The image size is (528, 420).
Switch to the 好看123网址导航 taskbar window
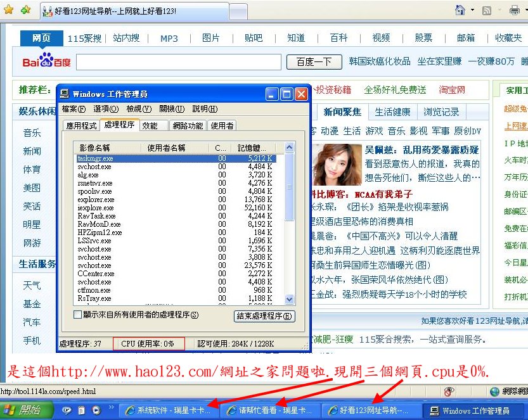point(371,410)
